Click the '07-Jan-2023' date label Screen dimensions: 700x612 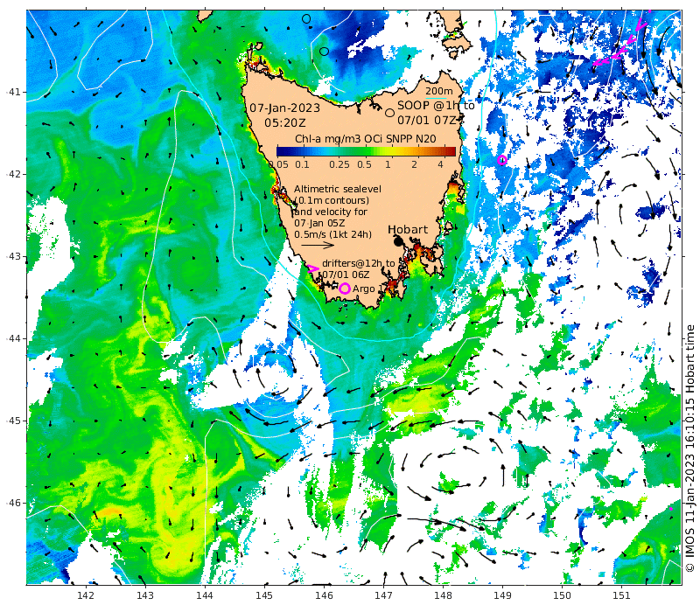point(285,108)
